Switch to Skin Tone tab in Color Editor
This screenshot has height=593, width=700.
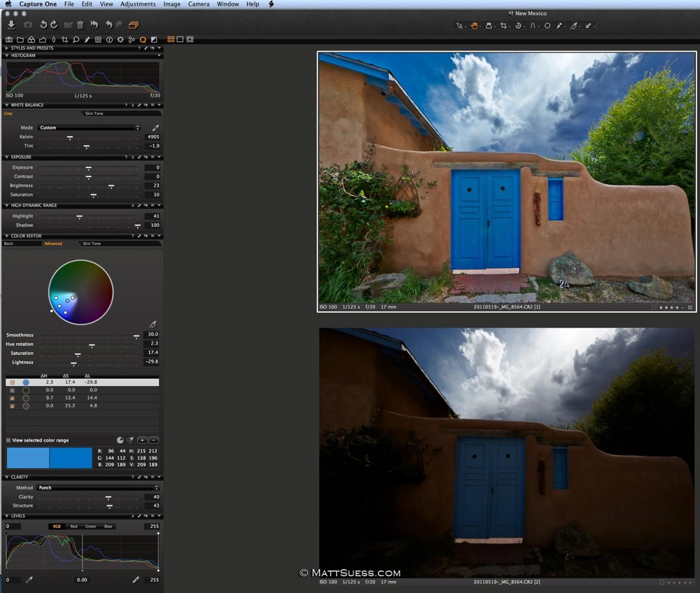92,244
